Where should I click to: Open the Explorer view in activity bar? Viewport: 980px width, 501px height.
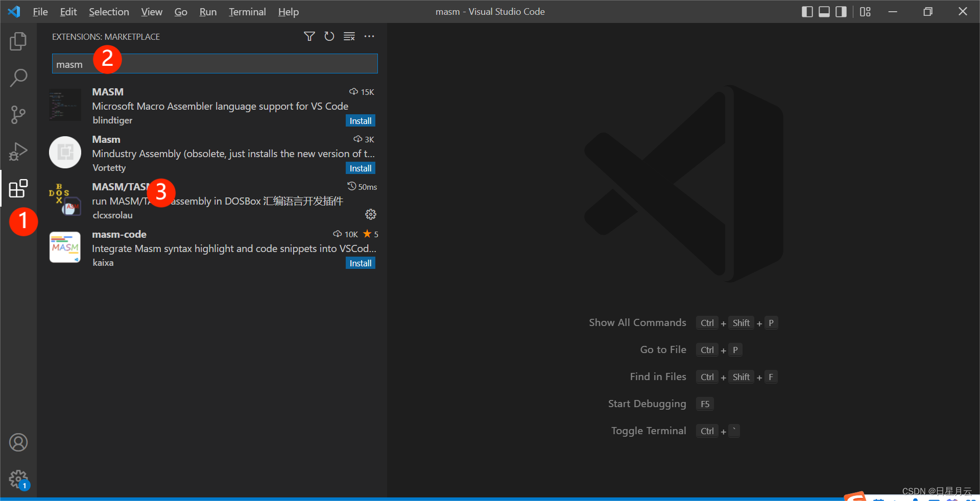pos(18,41)
